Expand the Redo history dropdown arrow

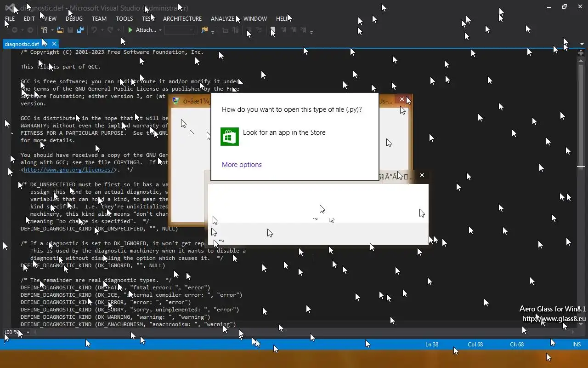pos(118,30)
